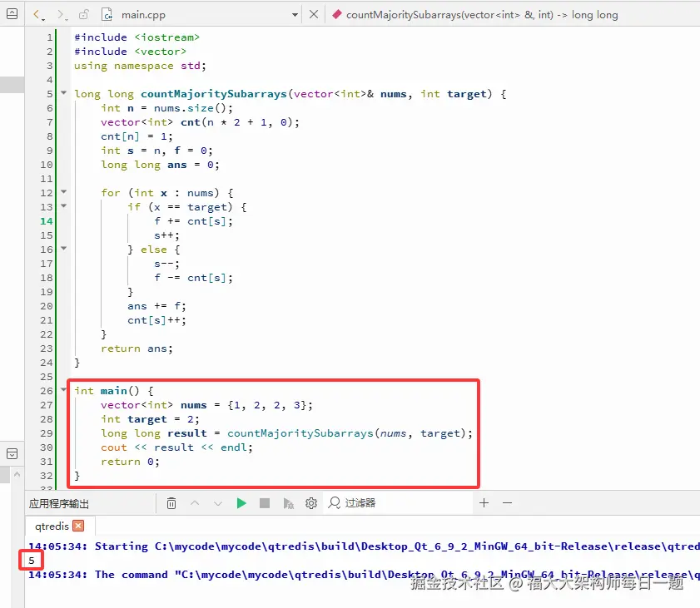Click the 'long long ans = 0;' line

click(x=161, y=165)
